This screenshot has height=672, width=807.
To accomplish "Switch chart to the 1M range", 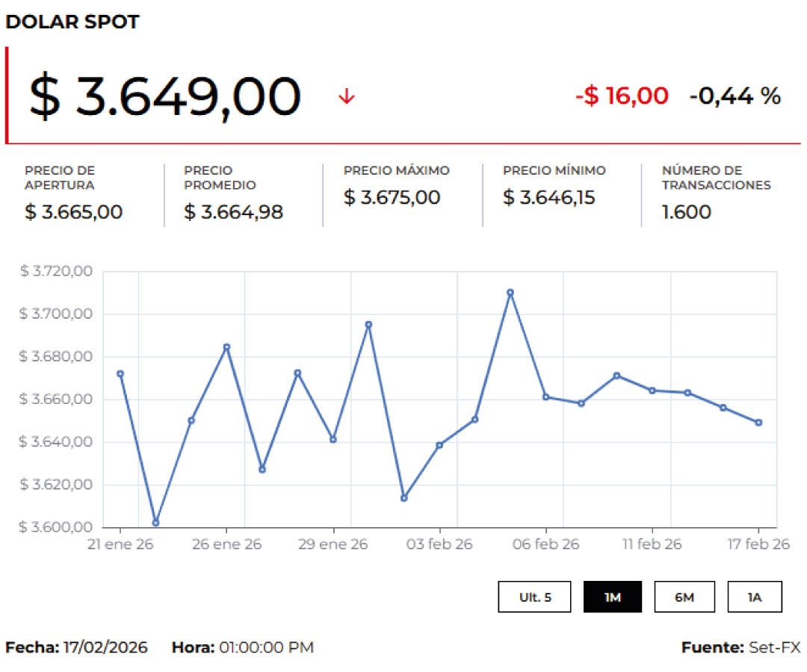I will click(x=612, y=597).
